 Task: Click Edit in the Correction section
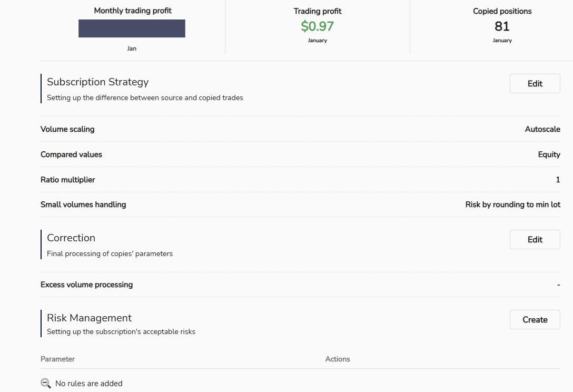tap(535, 240)
